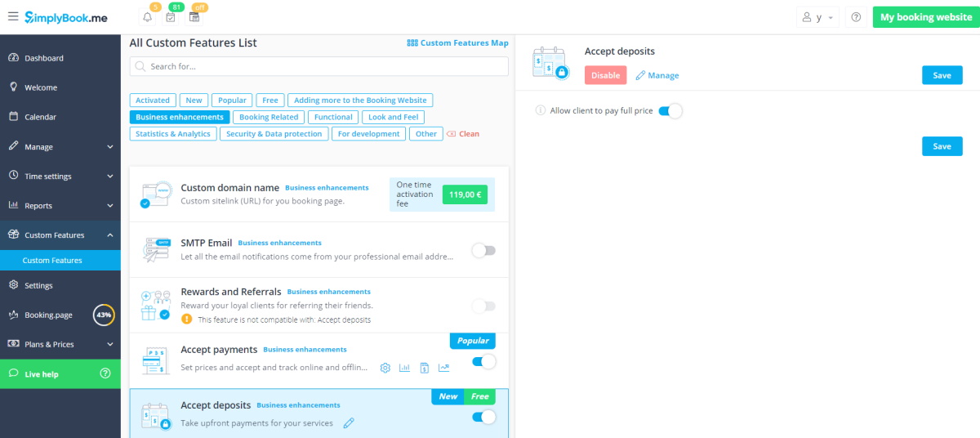Click the Search for input field
The width and height of the screenshot is (980, 438).
pyautogui.click(x=318, y=66)
